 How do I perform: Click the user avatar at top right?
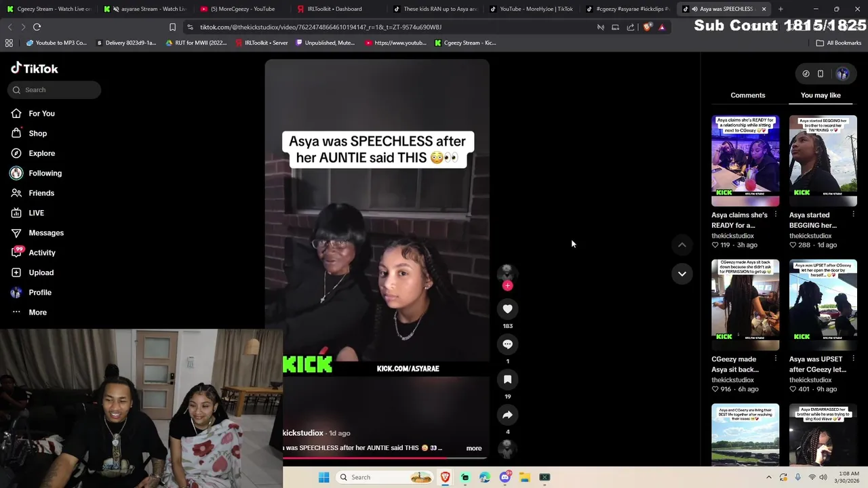[x=842, y=74]
